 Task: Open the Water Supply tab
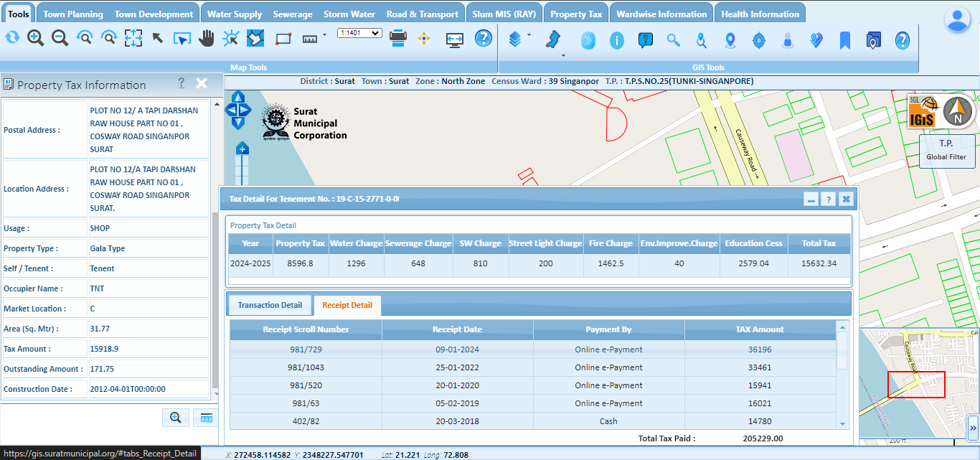235,14
